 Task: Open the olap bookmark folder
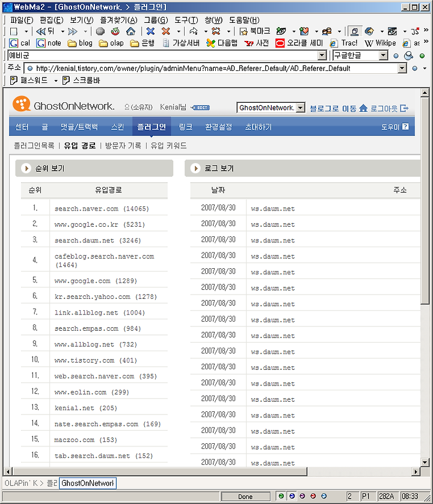point(111,43)
